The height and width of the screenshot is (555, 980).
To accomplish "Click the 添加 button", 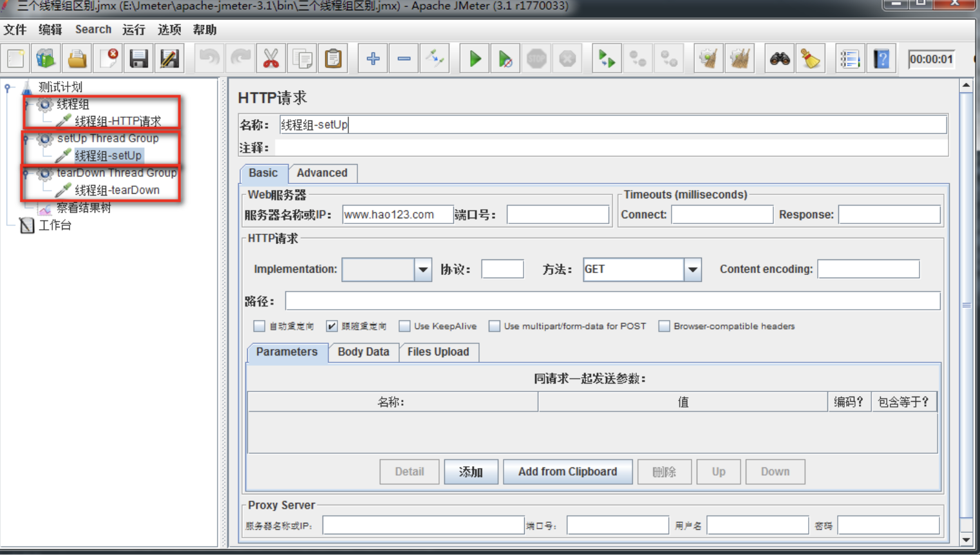I will [471, 472].
